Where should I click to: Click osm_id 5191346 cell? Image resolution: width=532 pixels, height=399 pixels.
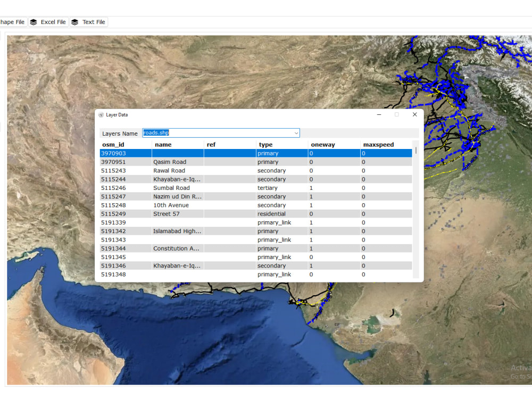pos(126,266)
